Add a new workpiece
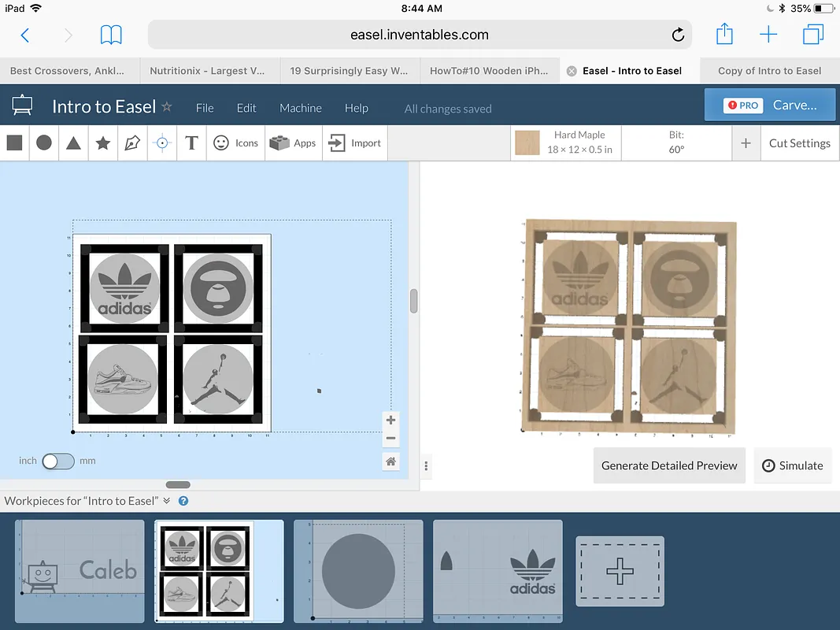The height and width of the screenshot is (630, 840). [620, 571]
